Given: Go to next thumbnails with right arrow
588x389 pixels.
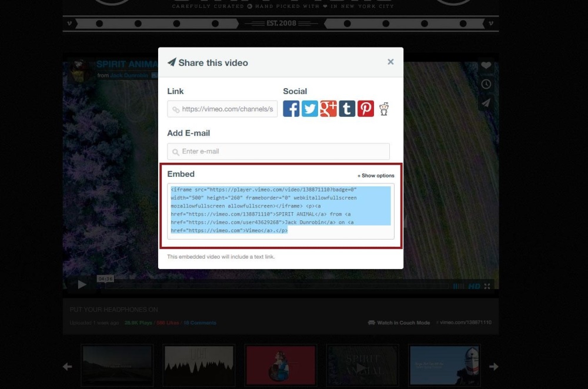Looking at the screenshot, I should click(x=494, y=367).
